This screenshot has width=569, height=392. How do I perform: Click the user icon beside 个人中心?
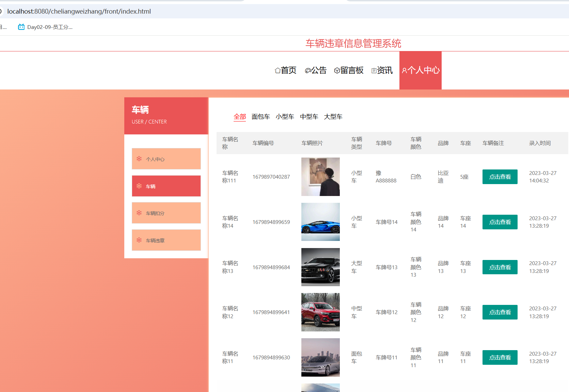(404, 70)
